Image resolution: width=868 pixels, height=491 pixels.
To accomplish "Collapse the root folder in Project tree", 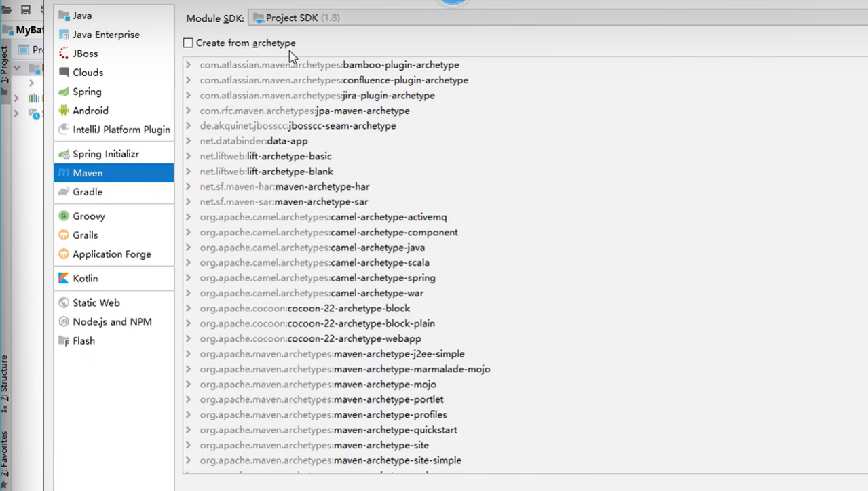I will click(16, 68).
